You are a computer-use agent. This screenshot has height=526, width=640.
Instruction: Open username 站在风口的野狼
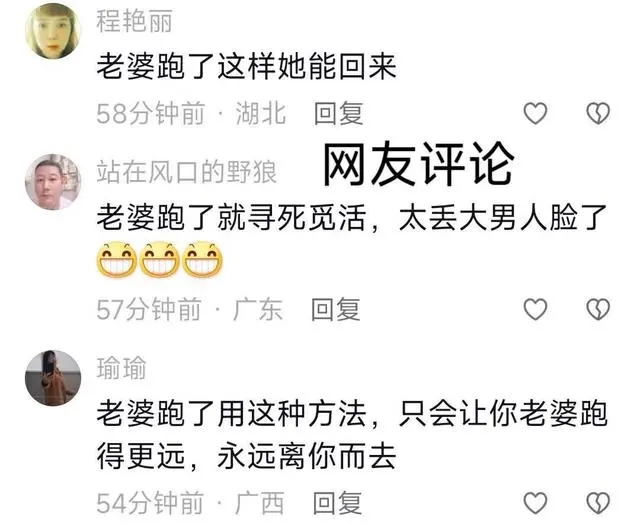(x=187, y=172)
